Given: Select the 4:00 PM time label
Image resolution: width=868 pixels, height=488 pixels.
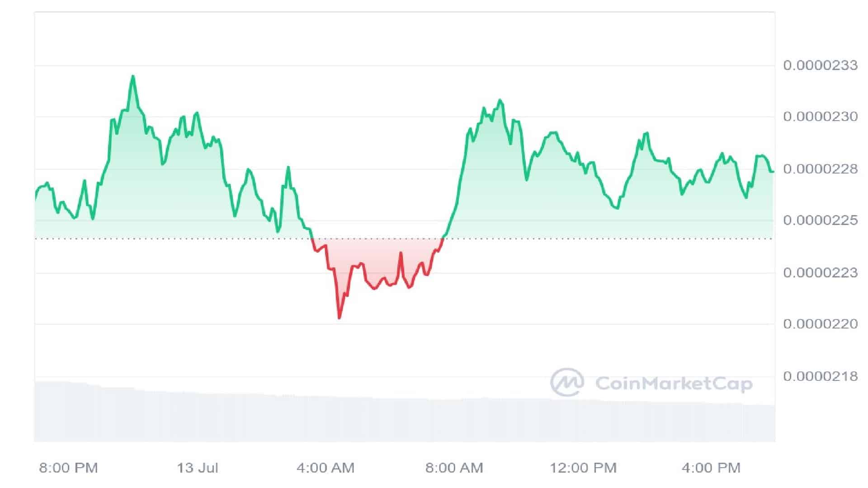Looking at the screenshot, I should pyautogui.click(x=711, y=468).
